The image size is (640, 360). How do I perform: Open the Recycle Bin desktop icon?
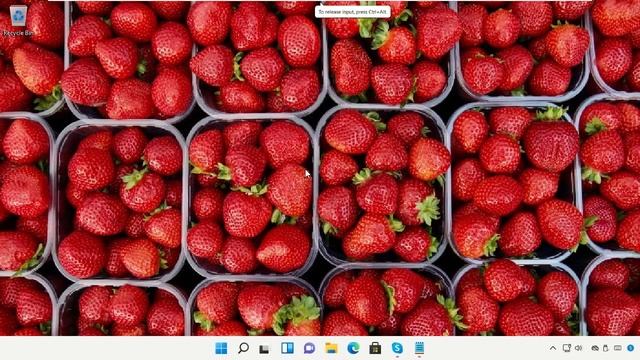18,20
